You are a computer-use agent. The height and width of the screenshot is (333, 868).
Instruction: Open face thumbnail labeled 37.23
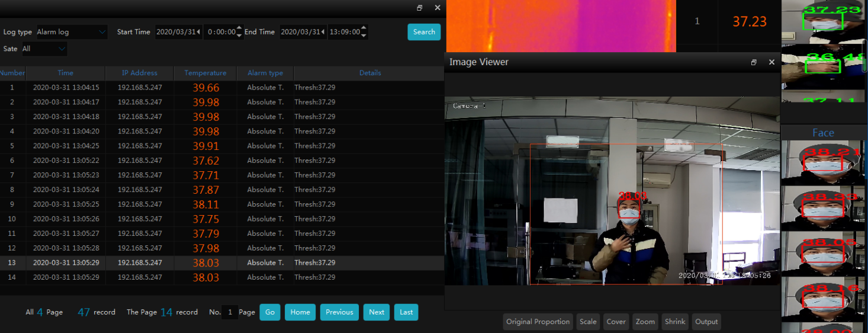[823, 21]
